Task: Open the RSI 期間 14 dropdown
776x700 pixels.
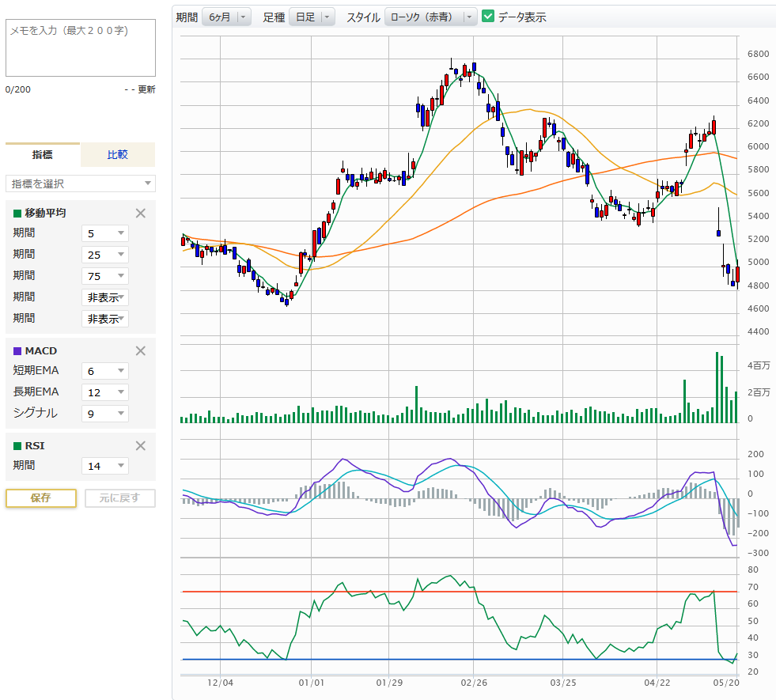Action: [105, 466]
